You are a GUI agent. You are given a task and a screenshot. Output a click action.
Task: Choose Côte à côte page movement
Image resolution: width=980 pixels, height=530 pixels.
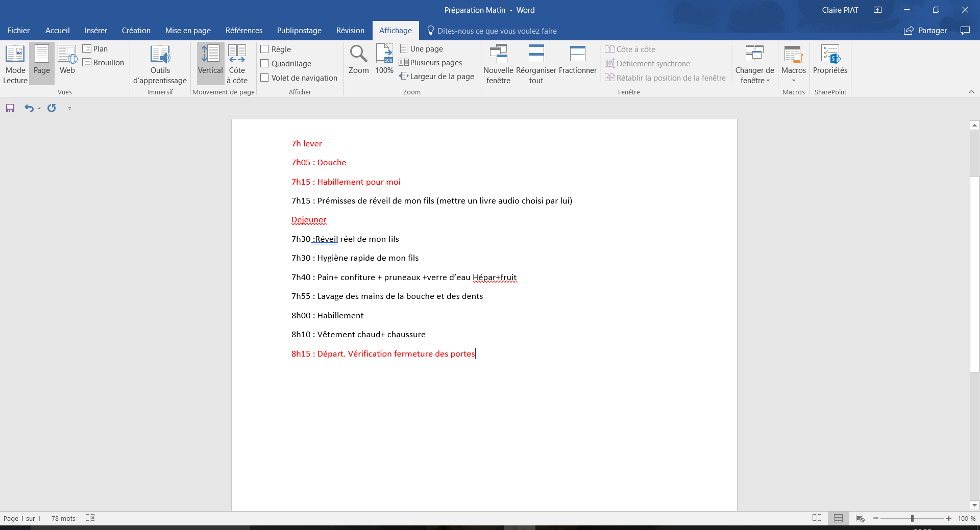(x=237, y=64)
